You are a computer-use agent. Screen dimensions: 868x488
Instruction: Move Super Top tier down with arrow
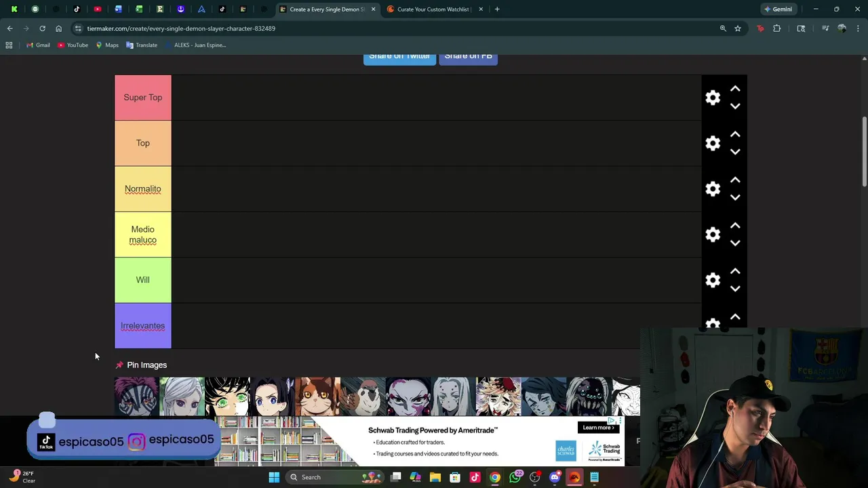(735, 106)
